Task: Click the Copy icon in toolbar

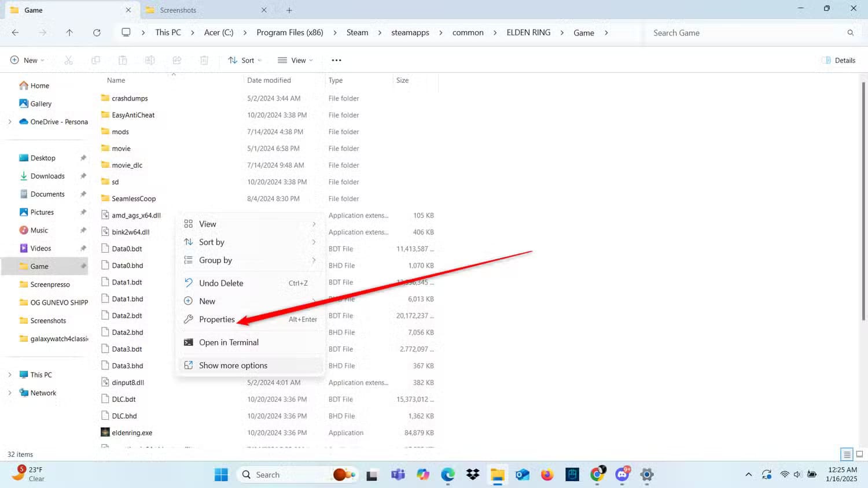Action: click(95, 60)
